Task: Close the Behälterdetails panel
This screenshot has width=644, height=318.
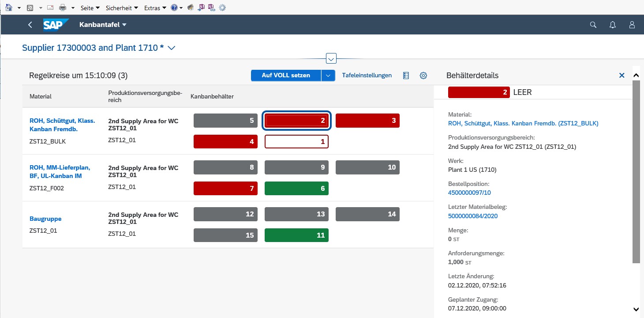Action: click(x=622, y=75)
